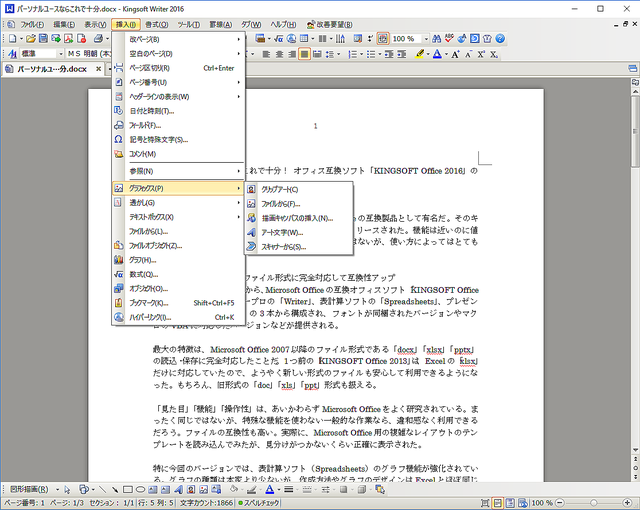Click the 改善要望(B) button
The width and height of the screenshot is (640, 510).
click(x=330, y=24)
